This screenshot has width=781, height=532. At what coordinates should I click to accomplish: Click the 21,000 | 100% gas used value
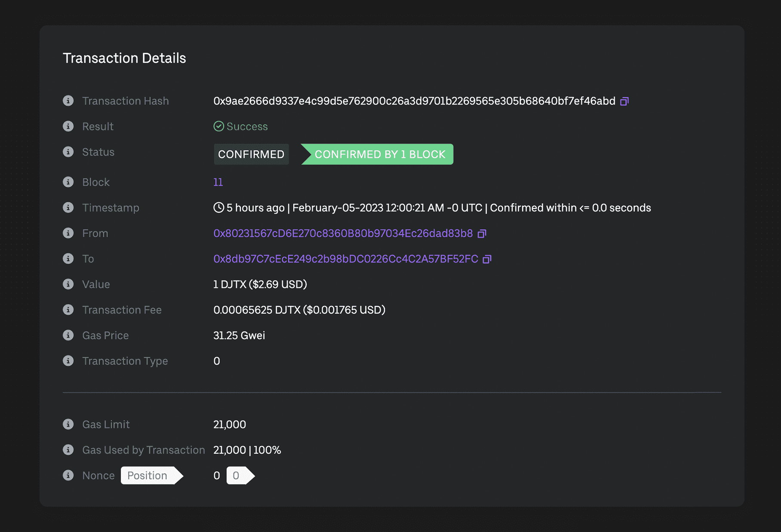(247, 450)
